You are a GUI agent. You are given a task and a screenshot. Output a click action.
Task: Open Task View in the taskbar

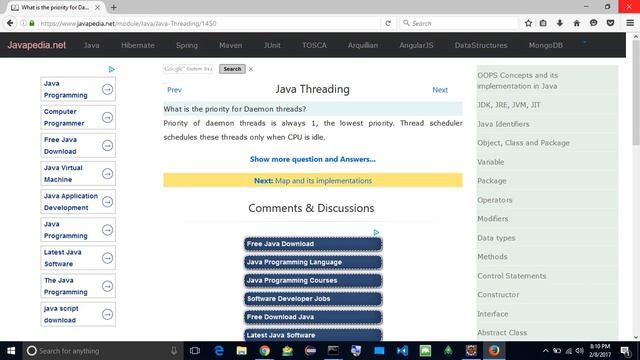[x=195, y=351]
